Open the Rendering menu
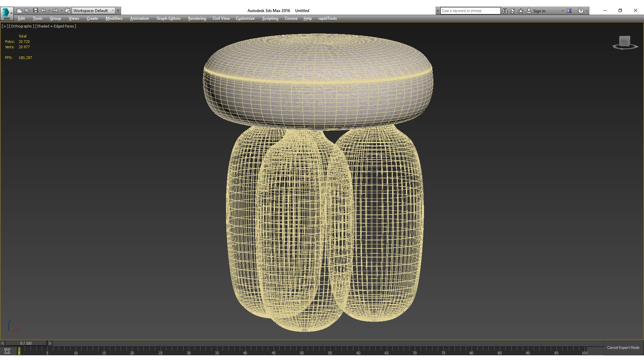The image size is (644, 362). pyautogui.click(x=197, y=18)
